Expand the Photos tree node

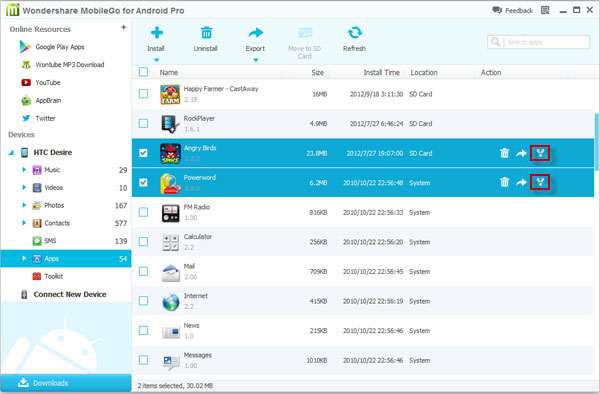tap(24, 205)
